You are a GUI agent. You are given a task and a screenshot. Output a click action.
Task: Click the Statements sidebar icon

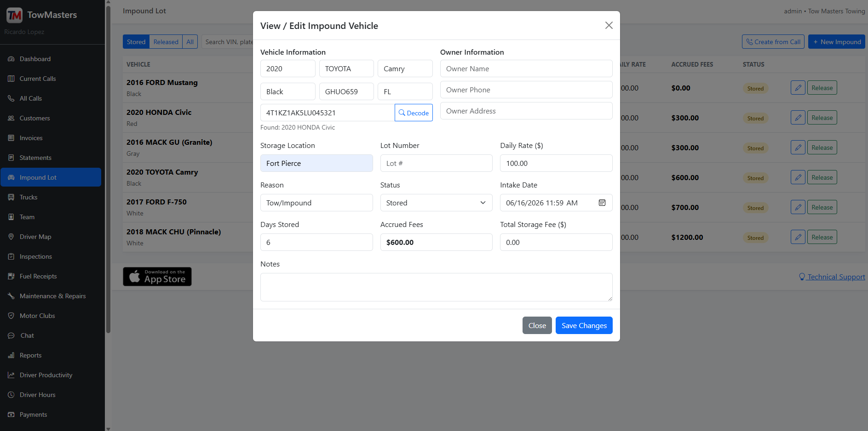click(11, 158)
